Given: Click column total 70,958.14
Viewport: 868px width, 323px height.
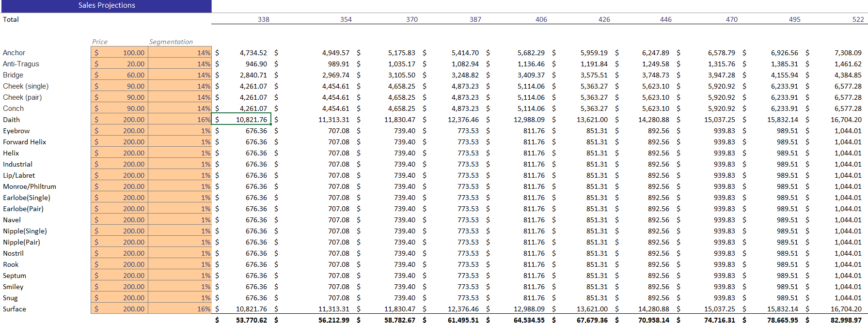Looking at the screenshot, I should point(653,320).
